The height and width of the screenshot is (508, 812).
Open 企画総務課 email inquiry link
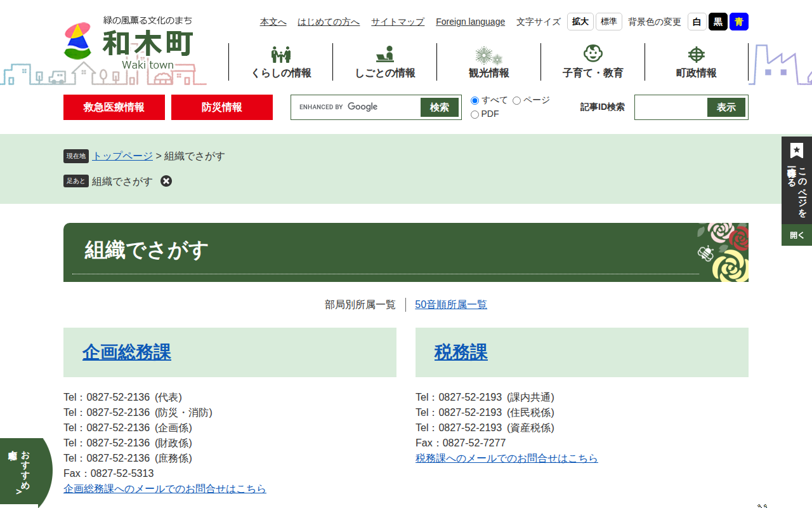pos(165,489)
